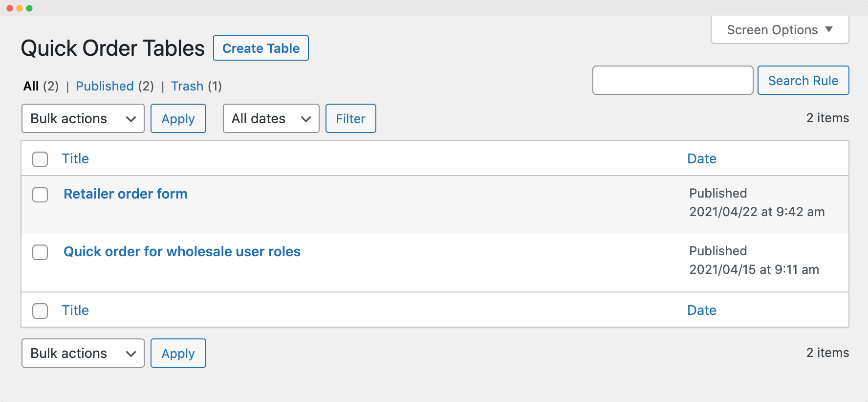Show All tables filter view

point(31,86)
